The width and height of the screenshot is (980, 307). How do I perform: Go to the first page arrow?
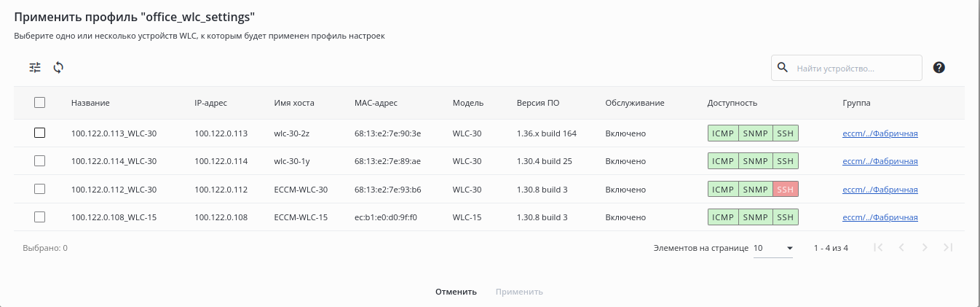[878, 248]
